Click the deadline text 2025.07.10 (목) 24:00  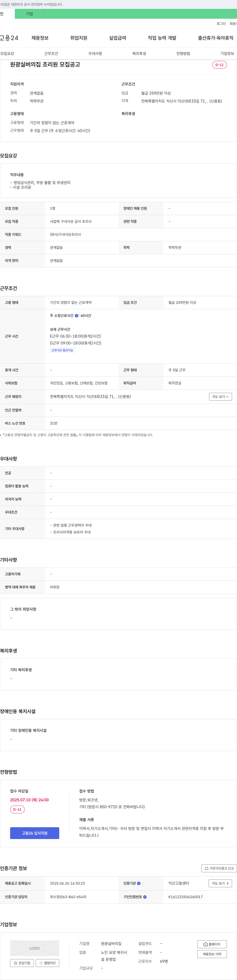(29, 800)
